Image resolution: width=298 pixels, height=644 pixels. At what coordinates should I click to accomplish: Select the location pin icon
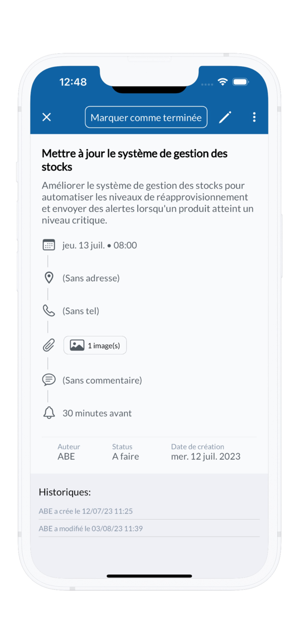pyautogui.click(x=49, y=278)
